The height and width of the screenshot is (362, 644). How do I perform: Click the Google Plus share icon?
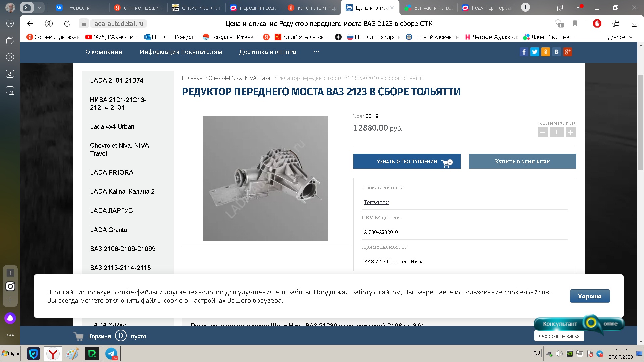tap(567, 52)
